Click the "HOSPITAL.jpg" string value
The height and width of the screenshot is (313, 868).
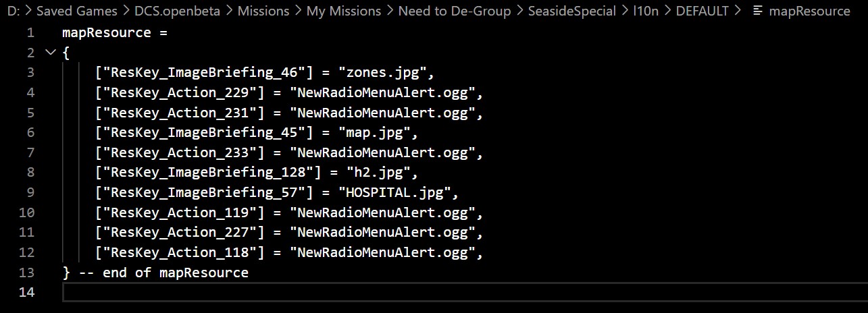396,194
